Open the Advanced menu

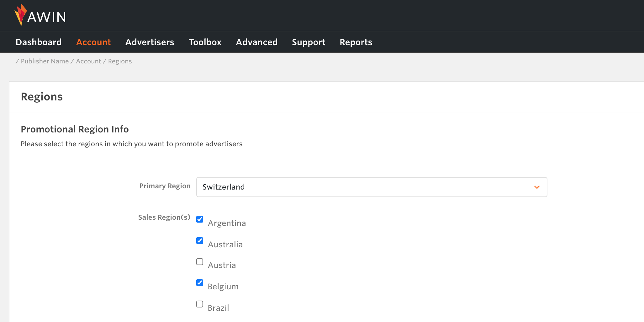256,42
